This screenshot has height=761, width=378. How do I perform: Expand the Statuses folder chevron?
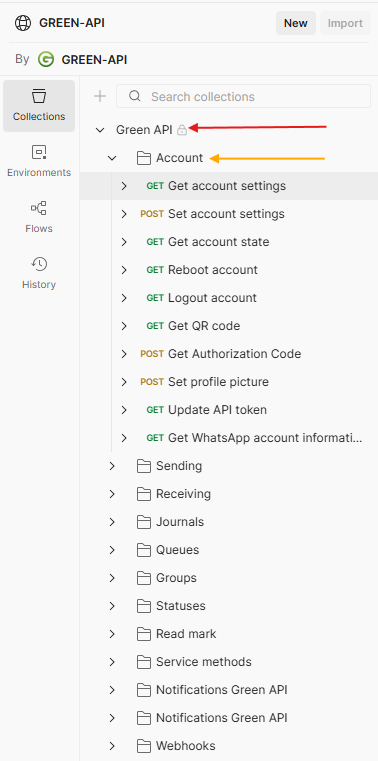pyautogui.click(x=112, y=606)
